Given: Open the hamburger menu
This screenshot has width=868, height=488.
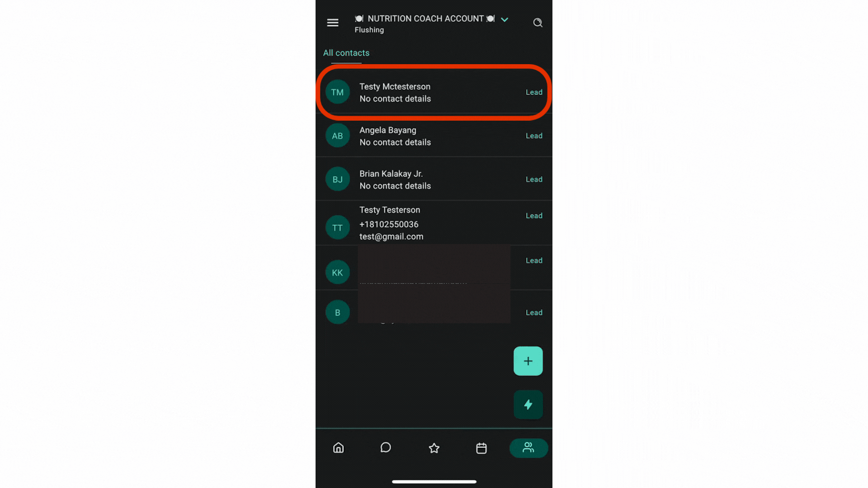Looking at the screenshot, I should pyautogui.click(x=332, y=22).
